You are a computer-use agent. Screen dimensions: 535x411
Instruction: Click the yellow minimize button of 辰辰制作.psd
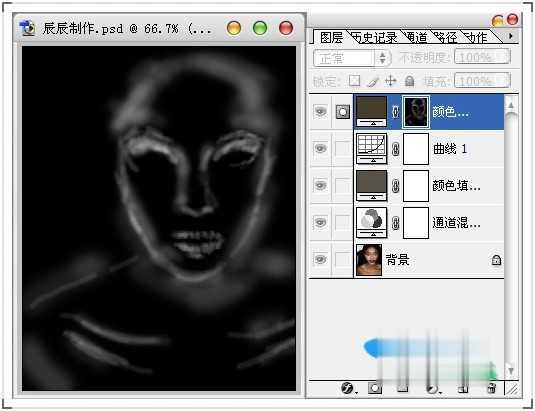(x=234, y=28)
